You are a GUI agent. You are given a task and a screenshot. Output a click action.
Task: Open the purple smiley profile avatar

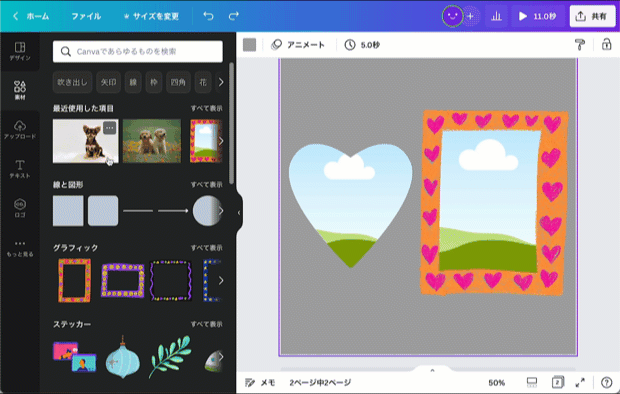coord(452,16)
